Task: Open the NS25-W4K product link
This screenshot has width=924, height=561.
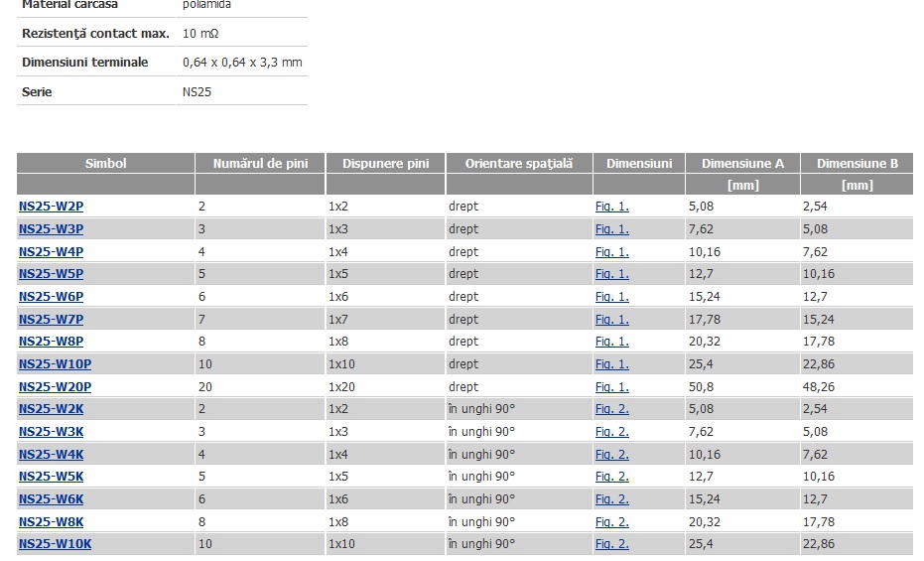Action: (x=51, y=455)
